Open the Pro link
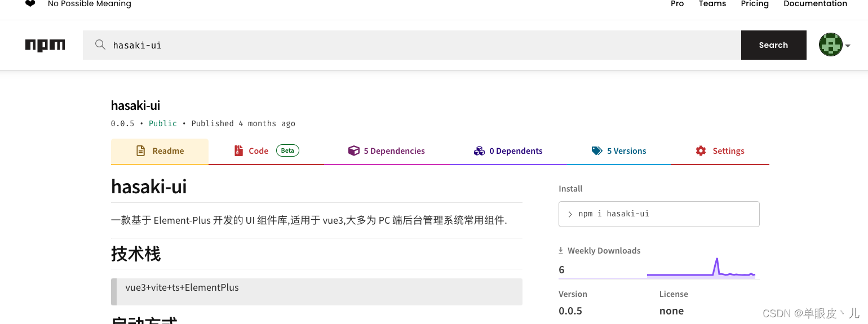Screen dimensions: 868x324 tap(677, 4)
